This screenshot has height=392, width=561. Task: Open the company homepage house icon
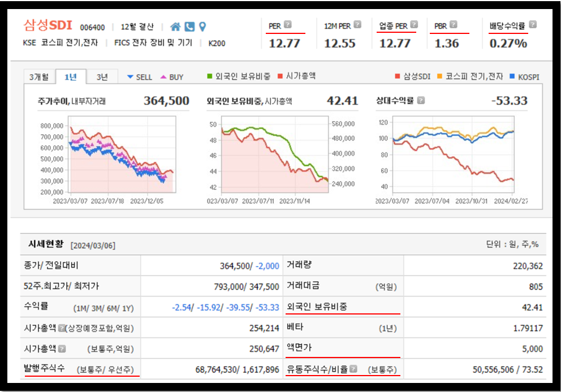pos(175,27)
